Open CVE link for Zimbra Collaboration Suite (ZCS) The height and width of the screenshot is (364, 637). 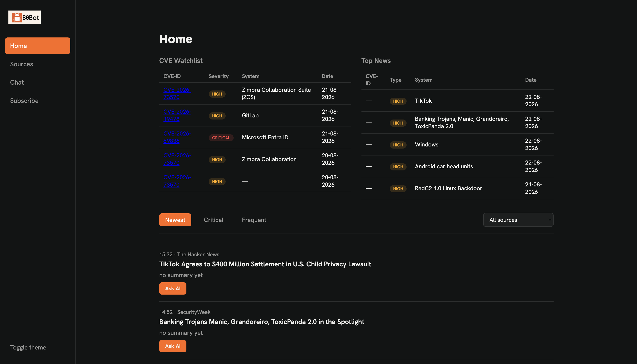[x=177, y=93]
